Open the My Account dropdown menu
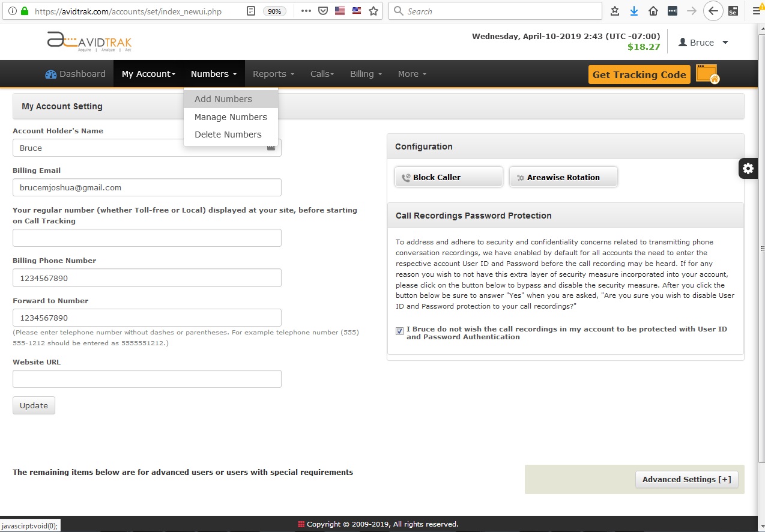The height and width of the screenshot is (532, 765). click(148, 74)
